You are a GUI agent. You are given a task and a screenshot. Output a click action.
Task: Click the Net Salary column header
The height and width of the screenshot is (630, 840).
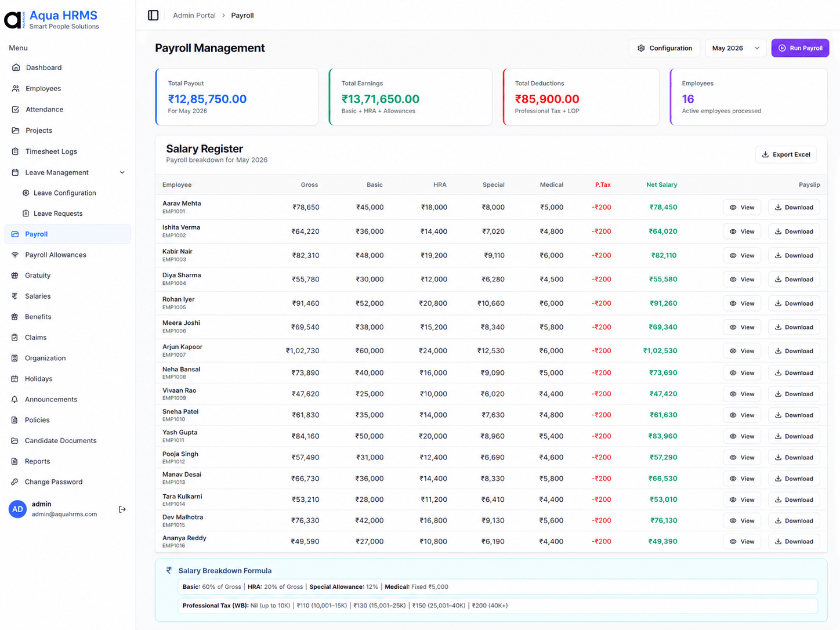[x=661, y=184]
